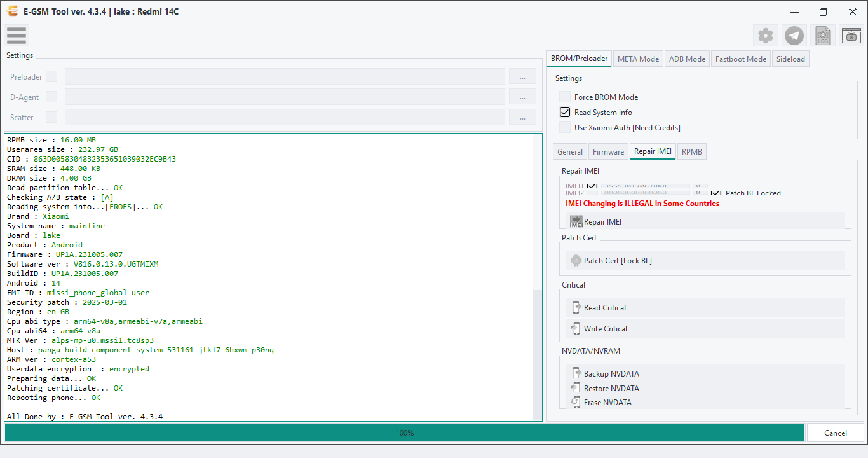Click the Scatter path field
This screenshot has height=458, width=868.
click(x=285, y=117)
